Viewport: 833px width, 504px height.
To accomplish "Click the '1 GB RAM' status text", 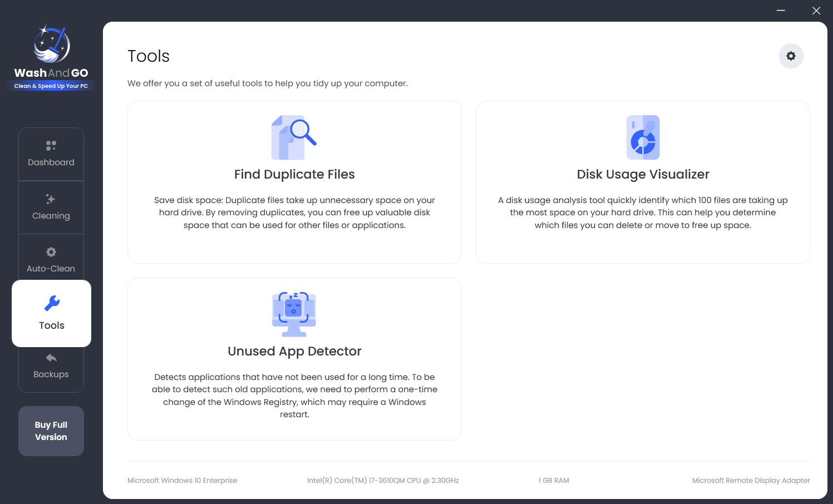I will (x=554, y=481).
